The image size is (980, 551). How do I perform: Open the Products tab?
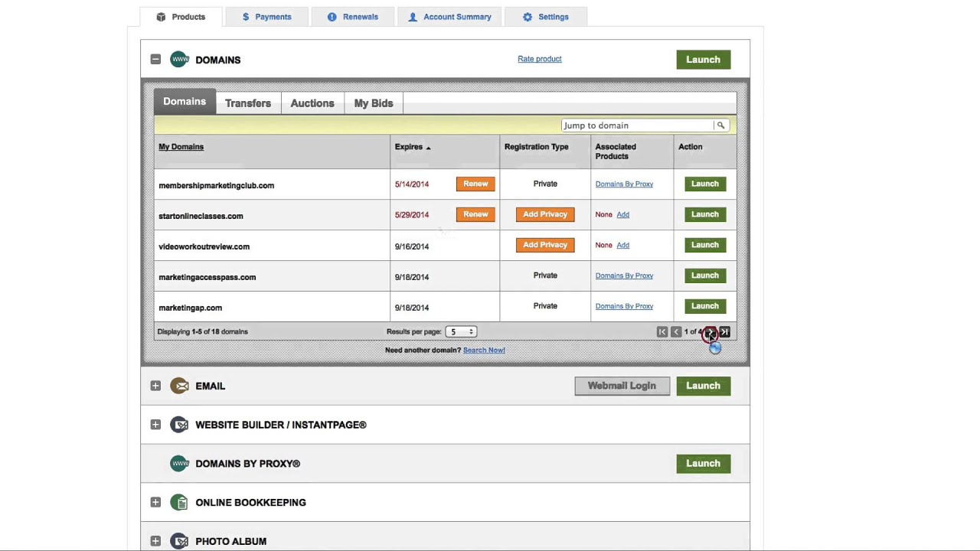[x=181, y=17]
